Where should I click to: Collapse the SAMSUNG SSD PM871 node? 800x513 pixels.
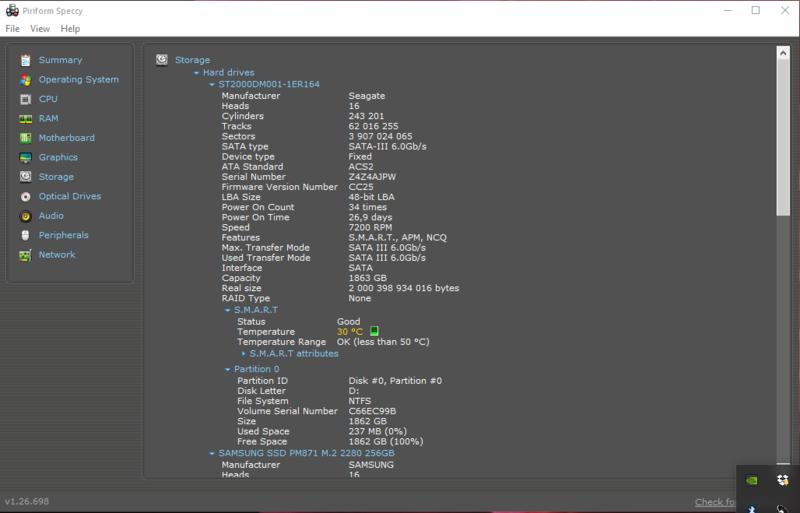[x=212, y=453]
